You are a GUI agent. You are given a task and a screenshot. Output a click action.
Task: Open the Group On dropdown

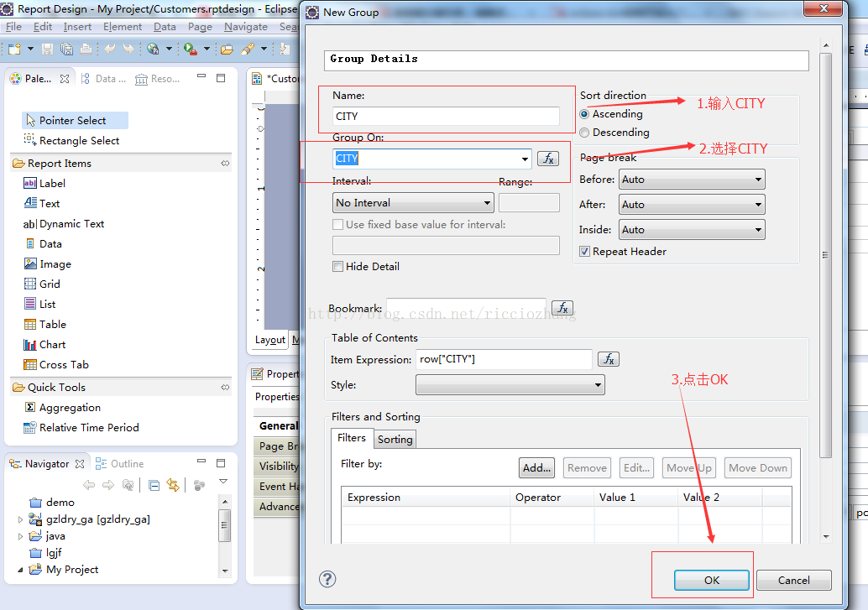[524, 159]
